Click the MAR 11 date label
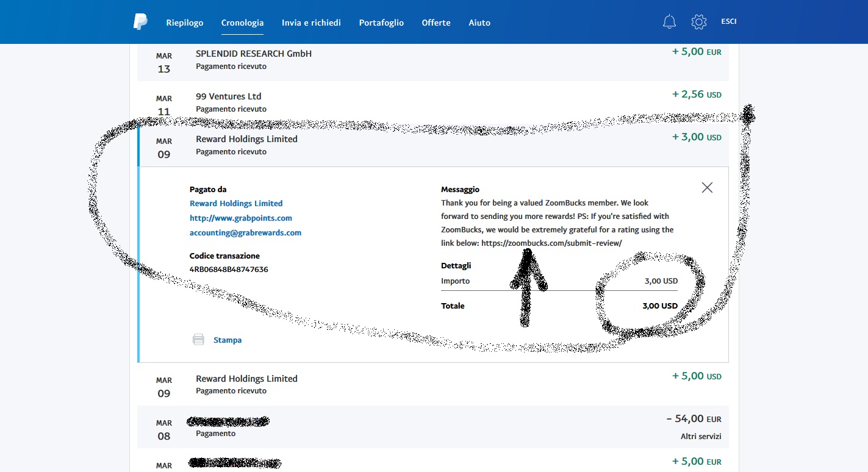 pos(164,105)
